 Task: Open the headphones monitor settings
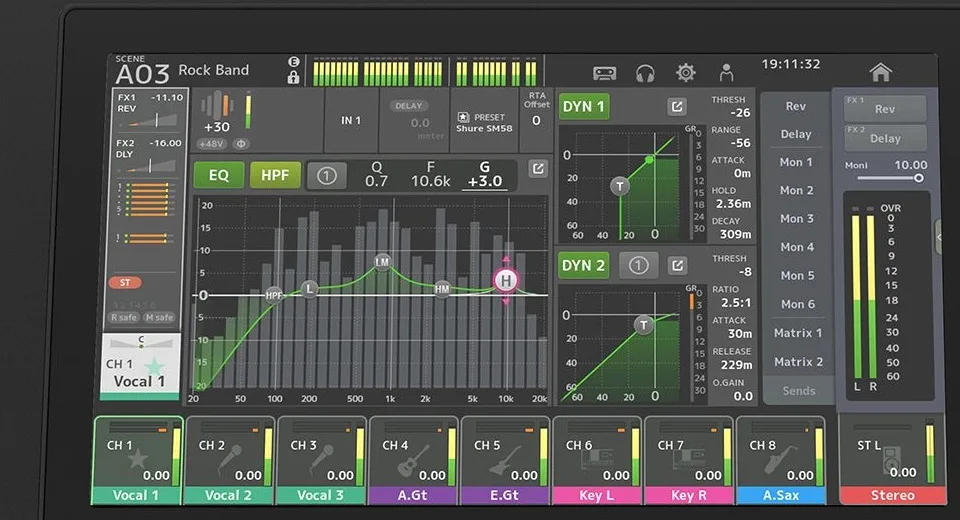pos(645,73)
